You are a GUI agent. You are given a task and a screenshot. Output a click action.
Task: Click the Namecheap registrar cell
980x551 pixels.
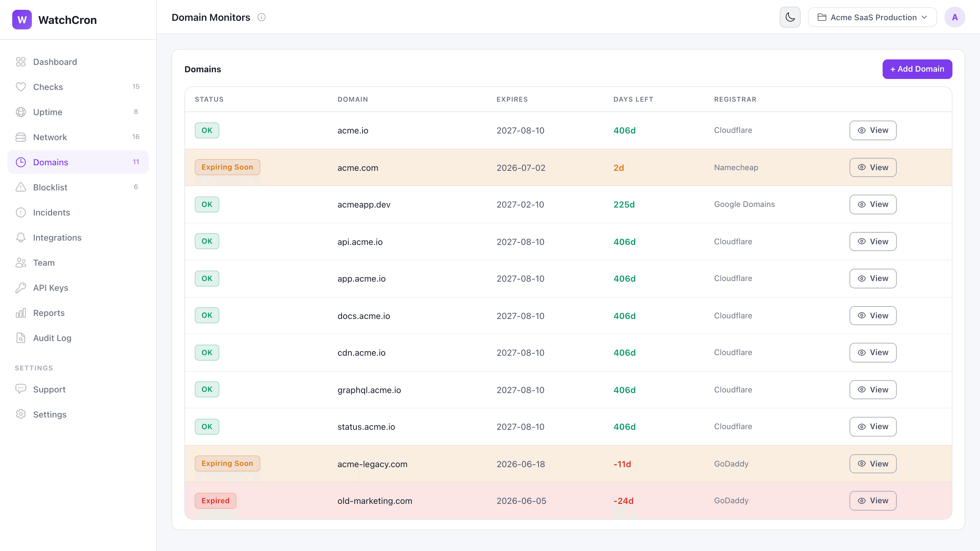736,168
